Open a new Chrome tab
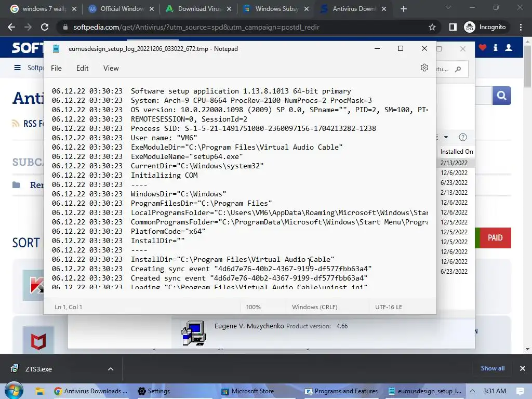The height and width of the screenshot is (399, 532). (x=403, y=9)
